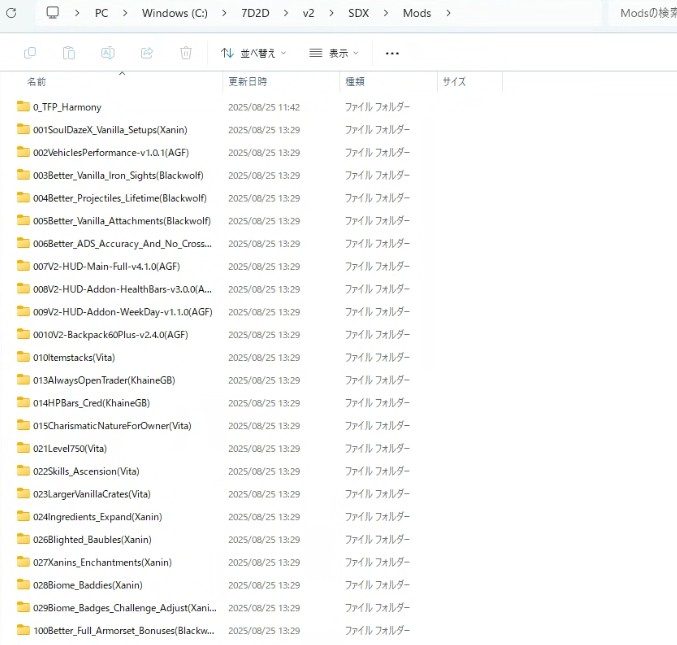Select 027Xanins_Enchantments(Xanin) folder
The image size is (677, 645).
102,563
